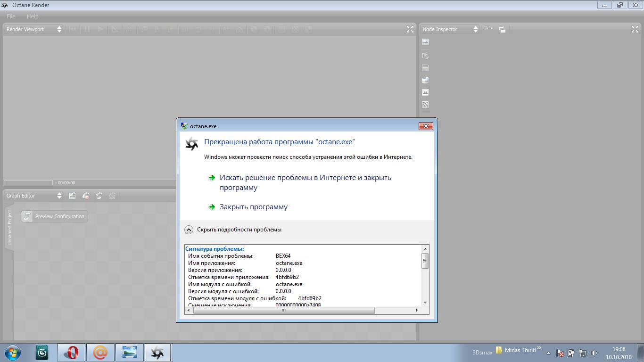
Task: Open the File menu in Octane Render
Action: point(11,16)
